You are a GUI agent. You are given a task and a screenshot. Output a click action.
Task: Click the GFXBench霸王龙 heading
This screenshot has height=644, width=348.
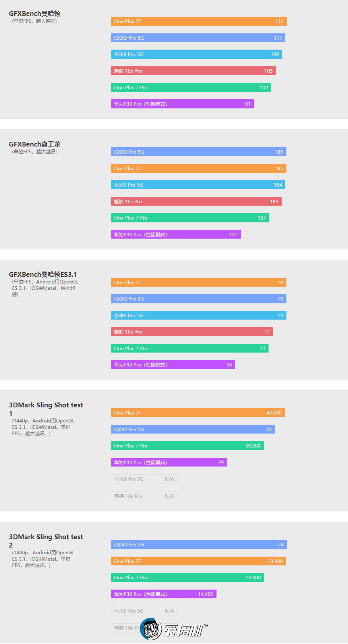pyautogui.click(x=35, y=144)
